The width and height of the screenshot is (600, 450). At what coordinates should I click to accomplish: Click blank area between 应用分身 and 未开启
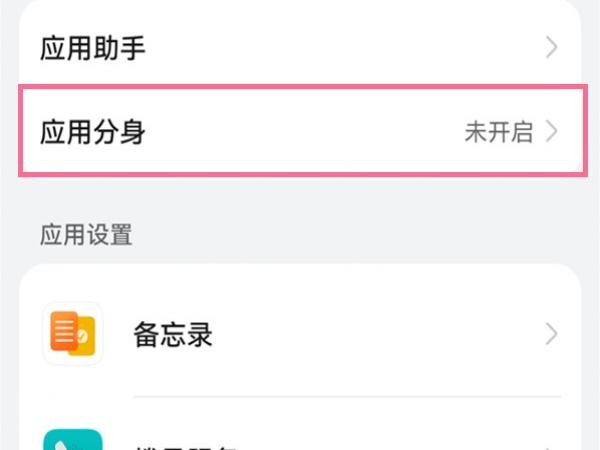[x=304, y=132]
